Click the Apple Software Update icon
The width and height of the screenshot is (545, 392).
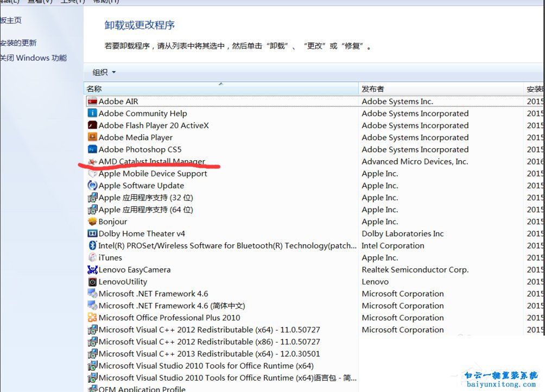pos(93,185)
